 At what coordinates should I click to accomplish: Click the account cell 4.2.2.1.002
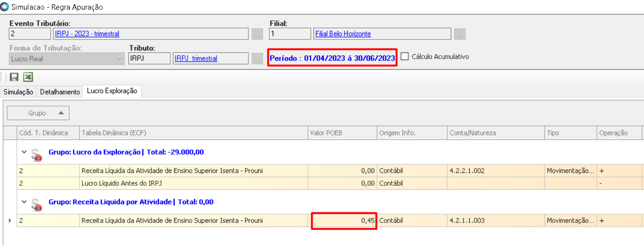496,171
